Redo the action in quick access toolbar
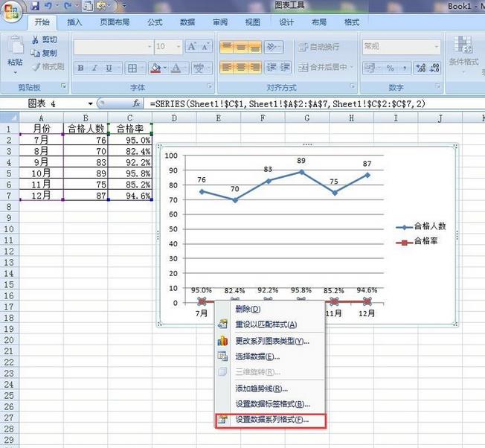The width and height of the screenshot is (485, 448). pos(68,5)
